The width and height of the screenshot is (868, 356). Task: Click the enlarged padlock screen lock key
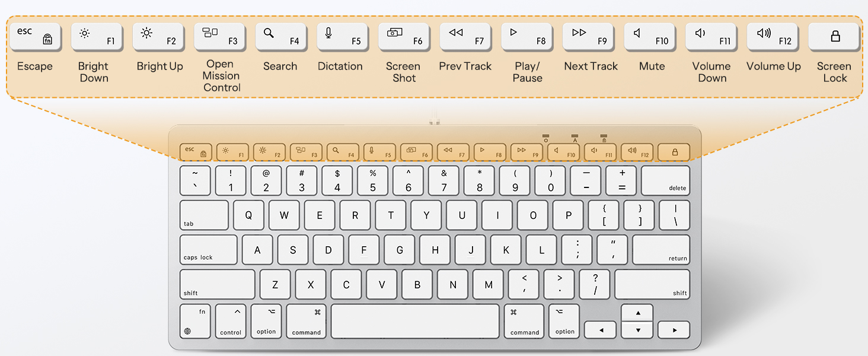[834, 37]
